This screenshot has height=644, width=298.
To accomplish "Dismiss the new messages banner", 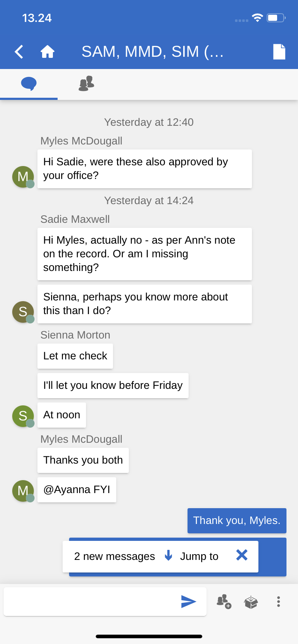I will tap(242, 555).
